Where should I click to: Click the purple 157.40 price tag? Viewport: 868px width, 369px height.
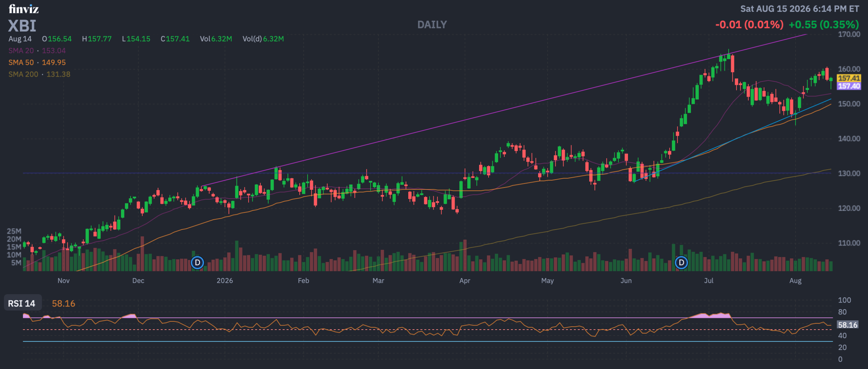[849, 86]
